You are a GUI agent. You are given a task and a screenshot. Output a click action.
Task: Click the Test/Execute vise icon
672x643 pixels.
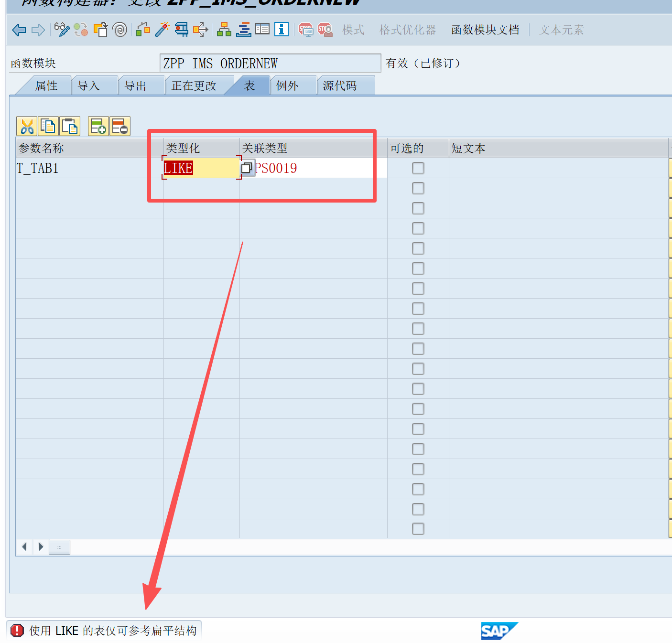(181, 30)
